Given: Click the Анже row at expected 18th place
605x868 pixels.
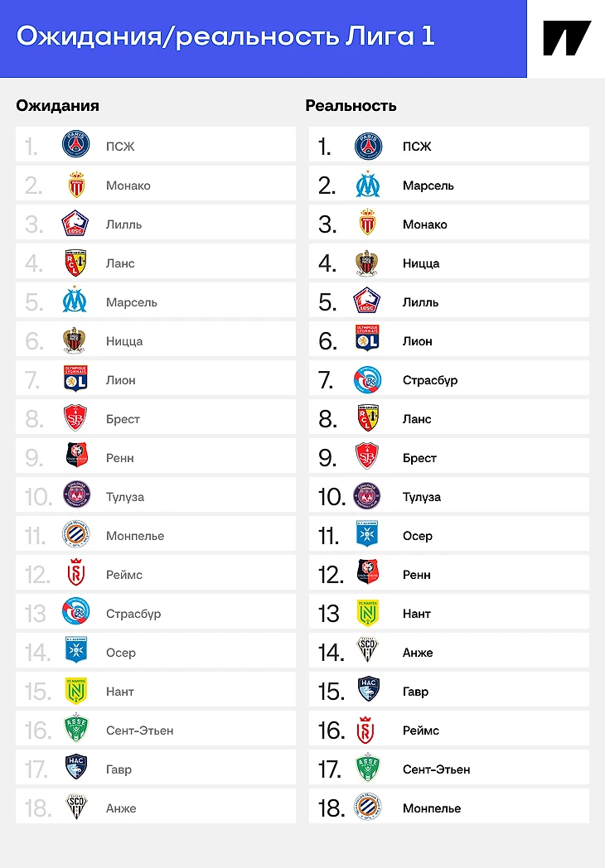Looking at the screenshot, I should pyautogui.click(x=155, y=808).
